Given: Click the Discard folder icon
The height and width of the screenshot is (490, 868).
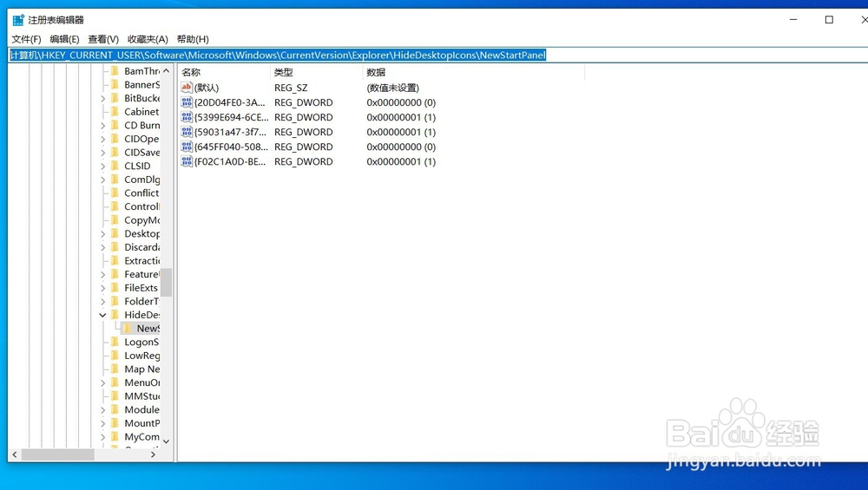Looking at the screenshot, I should click(x=115, y=247).
